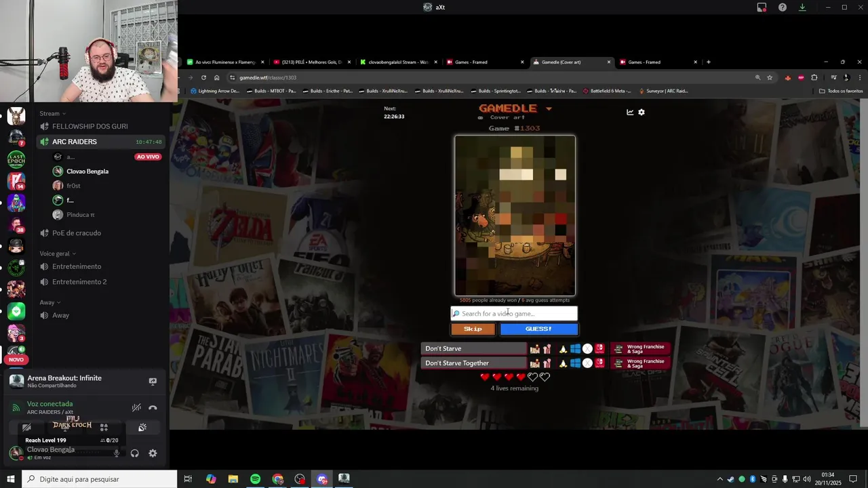868x488 pixels.
Task: Select the ARC RAIDERS voice channel
Action: point(102,142)
